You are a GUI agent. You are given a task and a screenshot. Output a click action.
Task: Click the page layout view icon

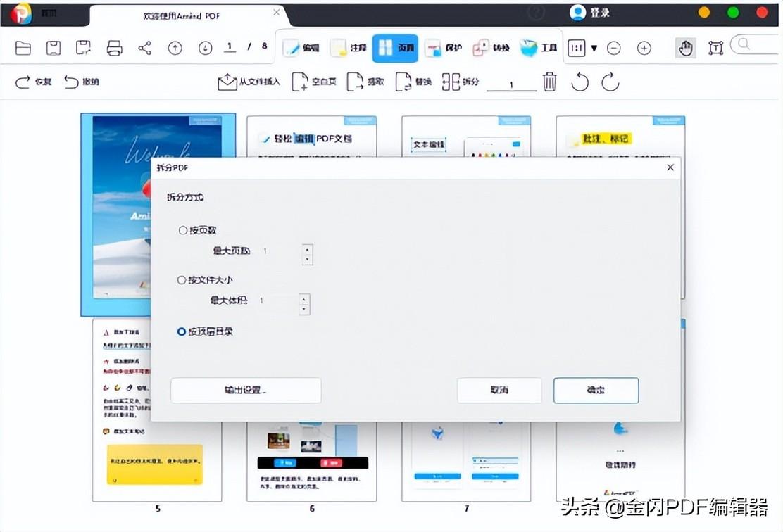pyautogui.click(x=576, y=49)
